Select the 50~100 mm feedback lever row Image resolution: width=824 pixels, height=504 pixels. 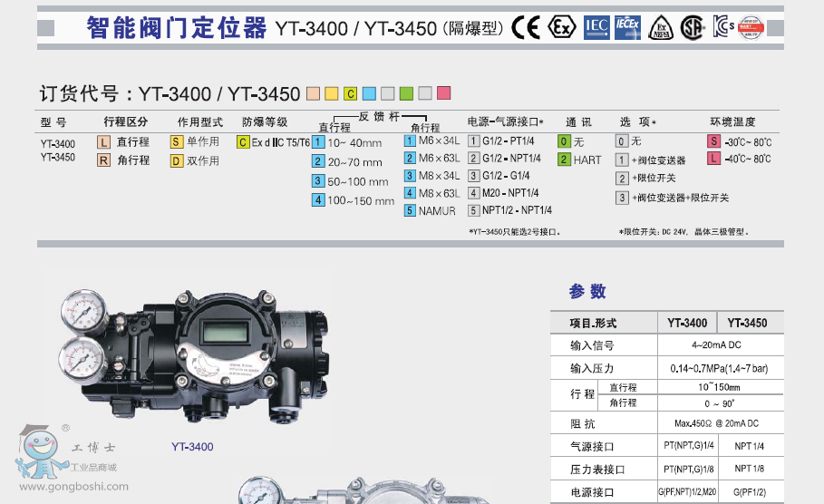pyautogui.click(x=350, y=181)
